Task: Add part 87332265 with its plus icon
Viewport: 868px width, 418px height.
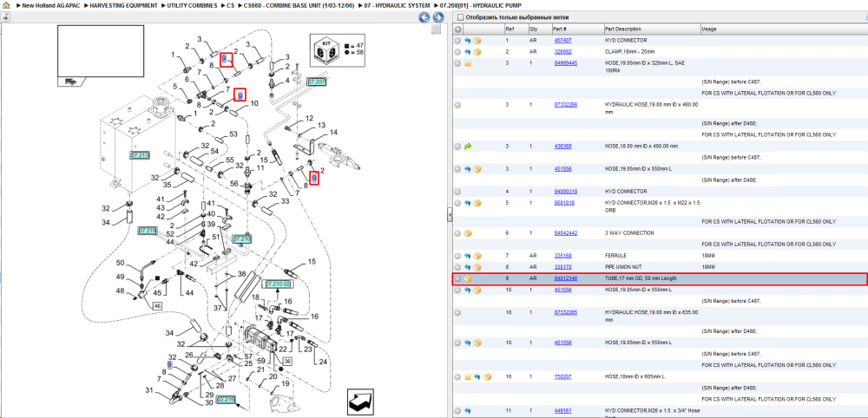Action: (x=457, y=312)
